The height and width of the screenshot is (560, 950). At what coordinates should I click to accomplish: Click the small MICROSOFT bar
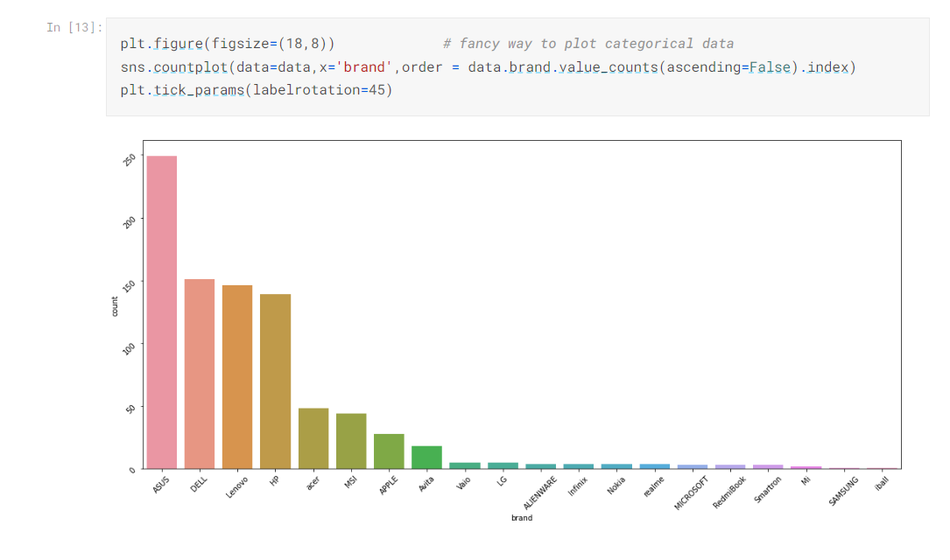(x=693, y=466)
